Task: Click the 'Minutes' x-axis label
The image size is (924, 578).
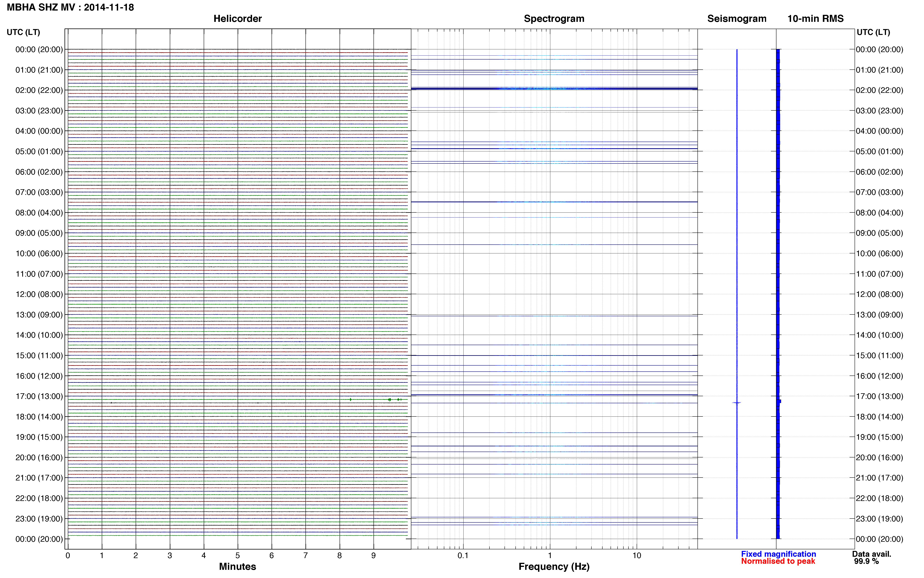Action: [238, 566]
